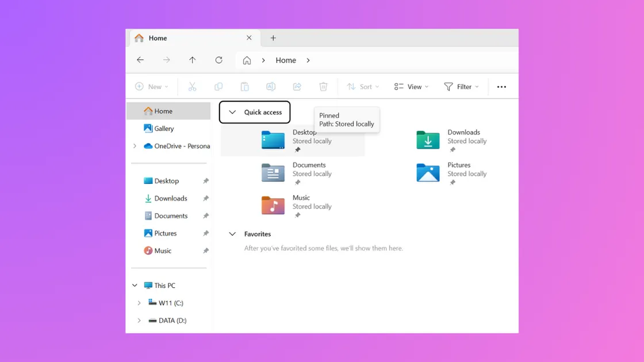The height and width of the screenshot is (362, 644).
Task: Select the Paste icon
Action: point(244,86)
